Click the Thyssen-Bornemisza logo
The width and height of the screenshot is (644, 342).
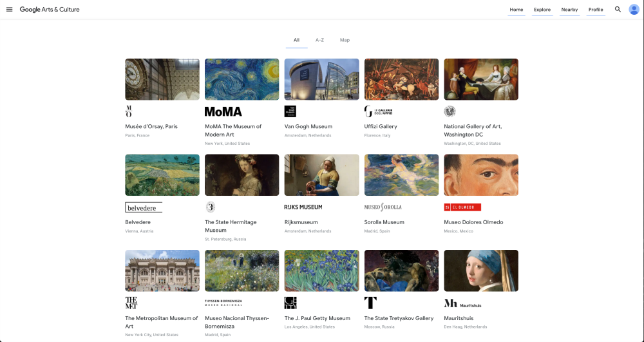point(223,303)
